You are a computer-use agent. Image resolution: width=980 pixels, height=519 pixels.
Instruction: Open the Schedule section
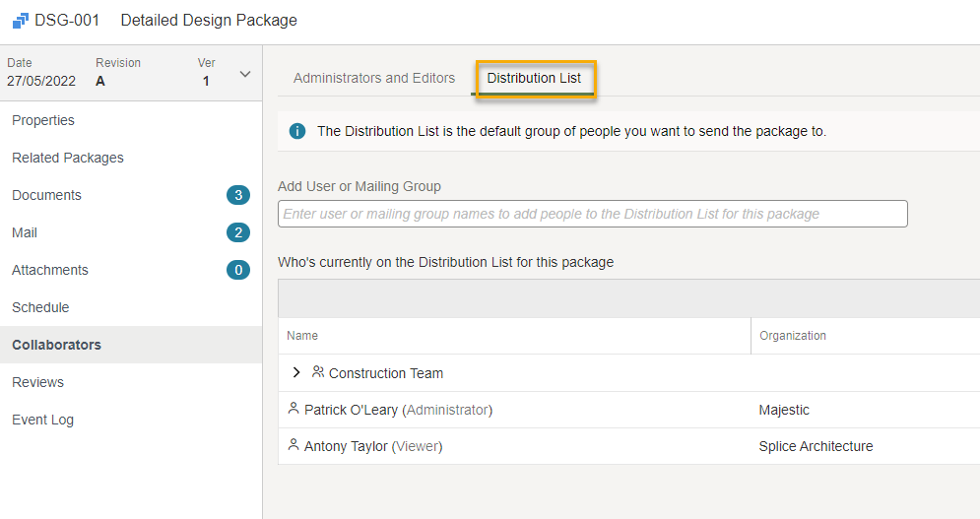tap(40, 307)
